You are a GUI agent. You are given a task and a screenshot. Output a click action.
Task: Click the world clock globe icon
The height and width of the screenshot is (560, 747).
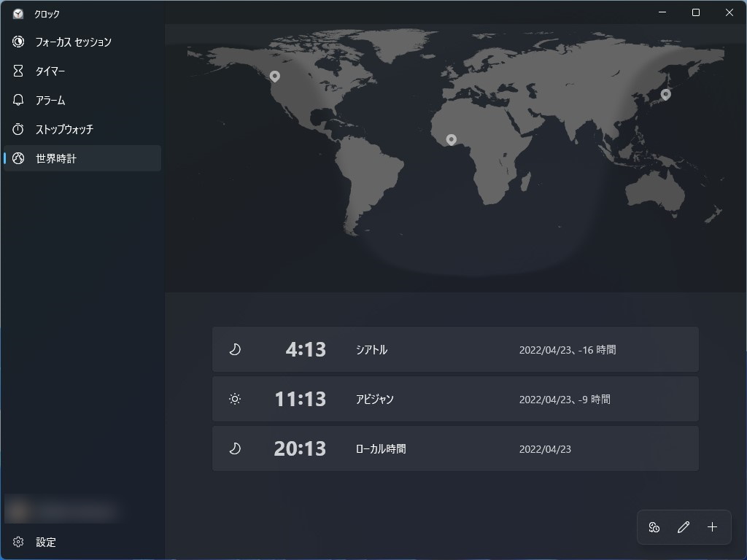pos(18,158)
